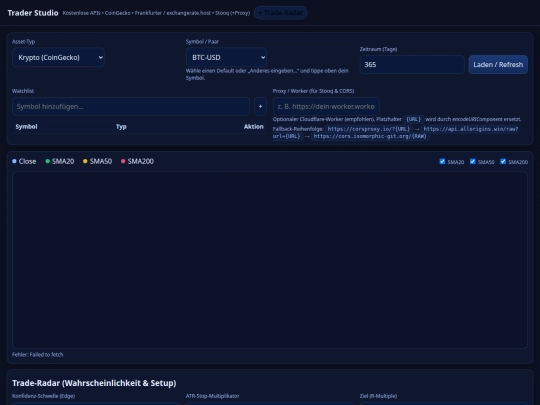The width and height of the screenshot is (540, 405).
Task: Click the plus button to add watchlist symbol
Action: coord(260,106)
